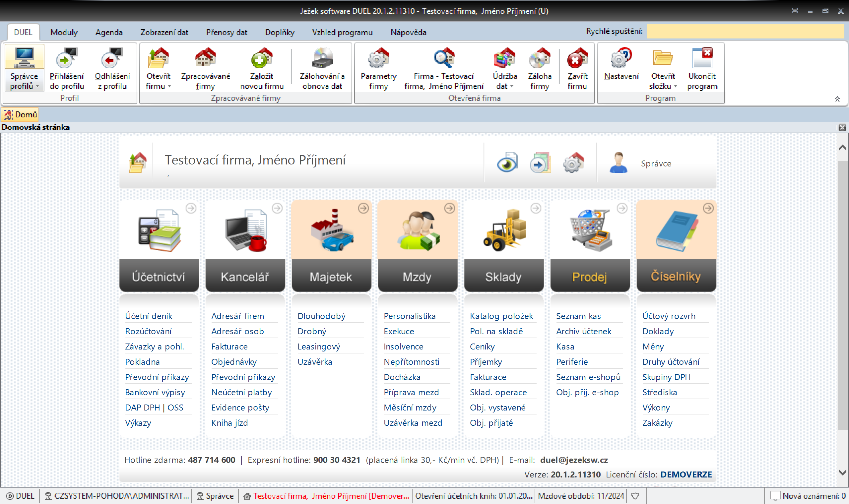Click Mzdy tile arrow button

pos(450,208)
